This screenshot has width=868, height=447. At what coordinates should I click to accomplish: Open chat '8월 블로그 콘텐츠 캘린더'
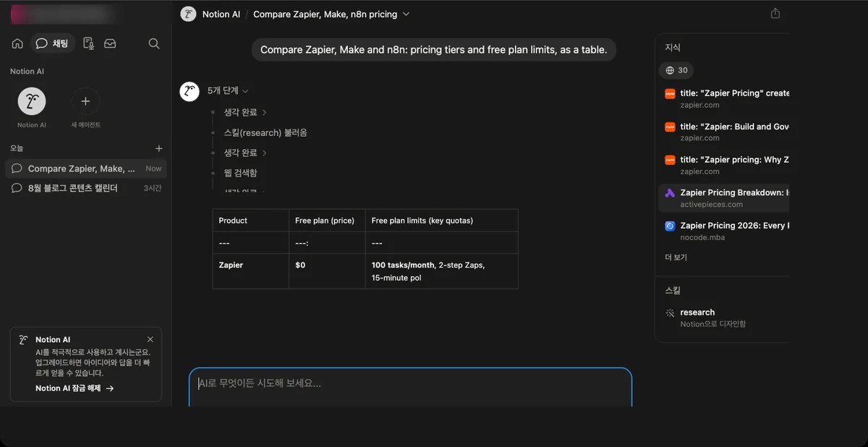[86, 188]
